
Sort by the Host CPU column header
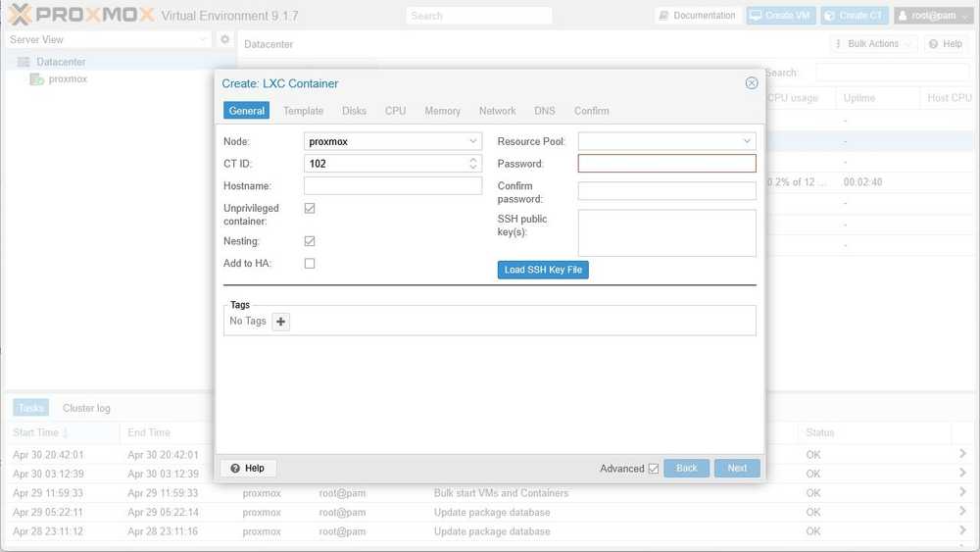tap(949, 98)
